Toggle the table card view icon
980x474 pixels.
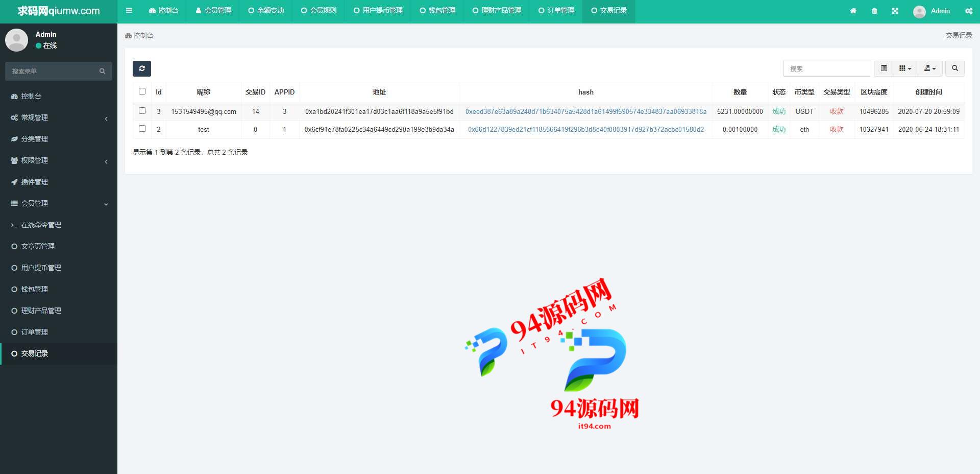pyautogui.click(x=884, y=68)
